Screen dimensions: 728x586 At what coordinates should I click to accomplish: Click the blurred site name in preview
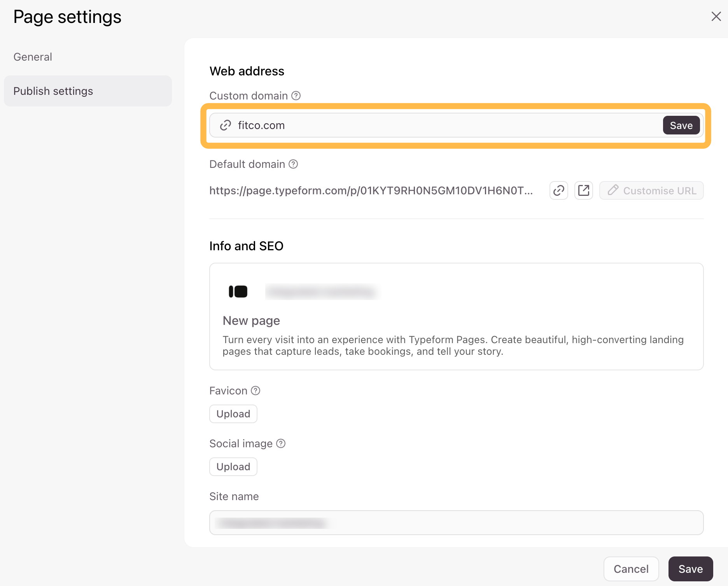click(x=322, y=291)
